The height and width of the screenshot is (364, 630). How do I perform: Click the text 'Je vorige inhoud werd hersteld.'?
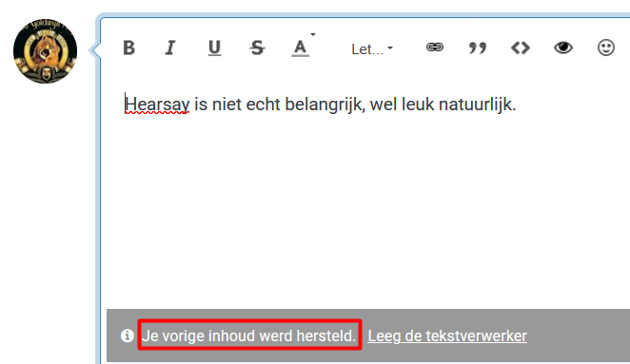(249, 335)
